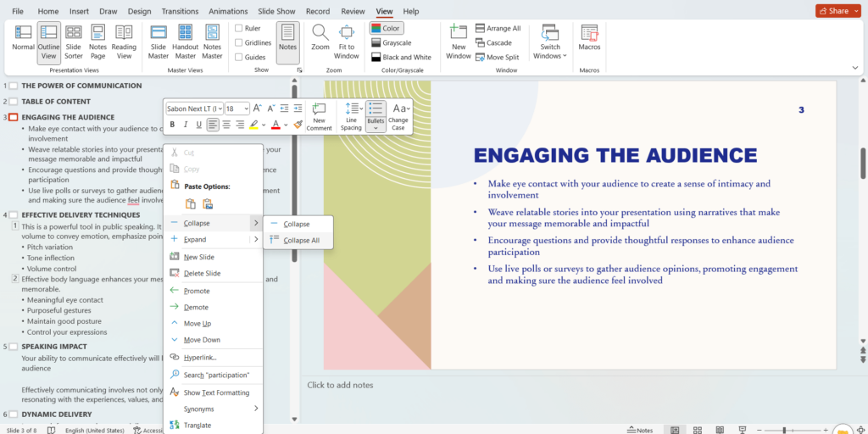Select Delete Slide in context menu

pyautogui.click(x=202, y=273)
